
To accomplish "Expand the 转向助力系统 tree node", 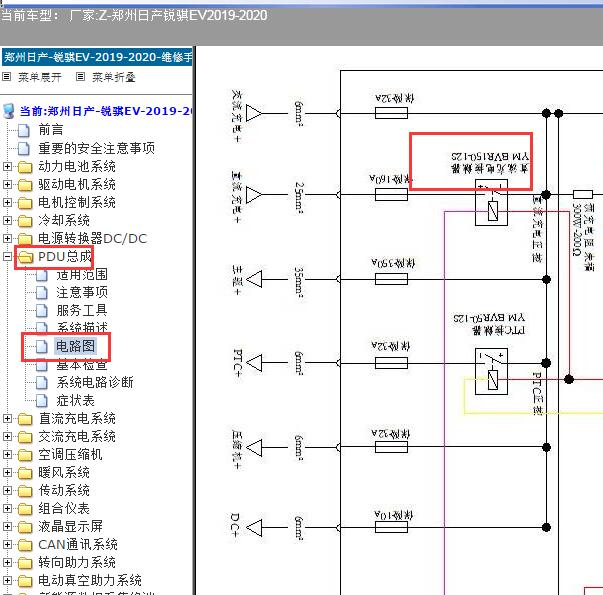I will [x=7, y=562].
